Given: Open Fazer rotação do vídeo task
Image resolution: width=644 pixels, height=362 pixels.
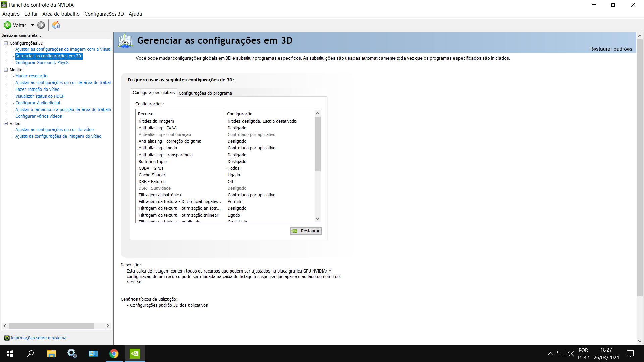Looking at the screenshot, I should point(37,89).
